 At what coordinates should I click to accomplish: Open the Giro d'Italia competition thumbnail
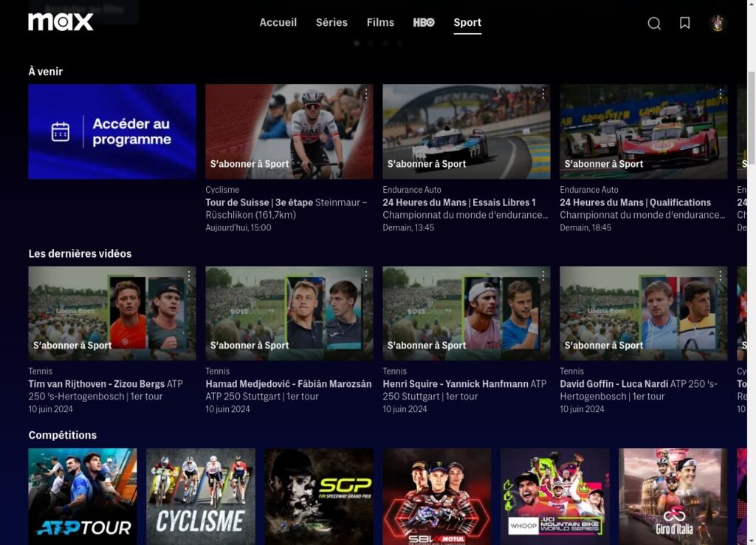673,496
